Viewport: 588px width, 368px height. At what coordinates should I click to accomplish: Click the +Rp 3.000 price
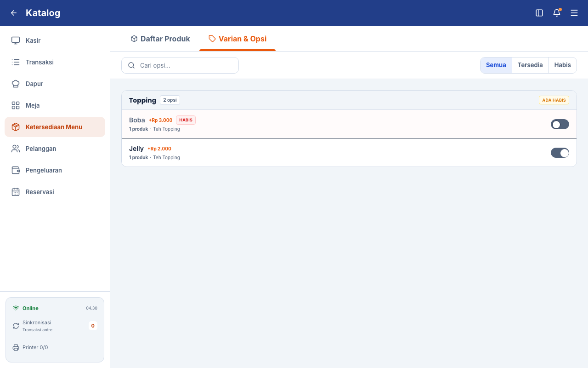[x=160, y=120]
